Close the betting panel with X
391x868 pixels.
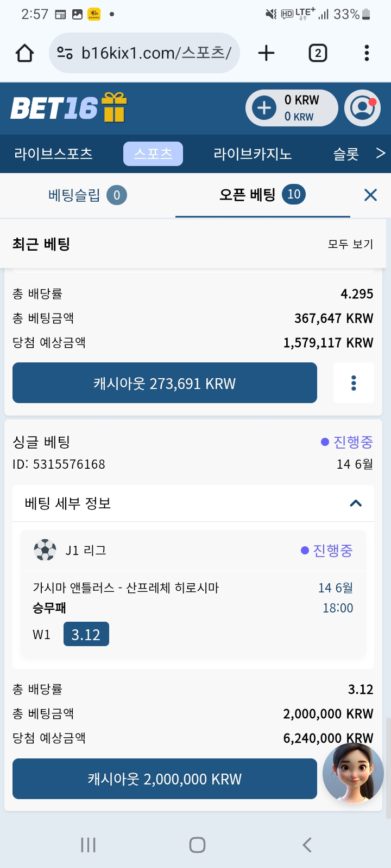click(370, 195)
